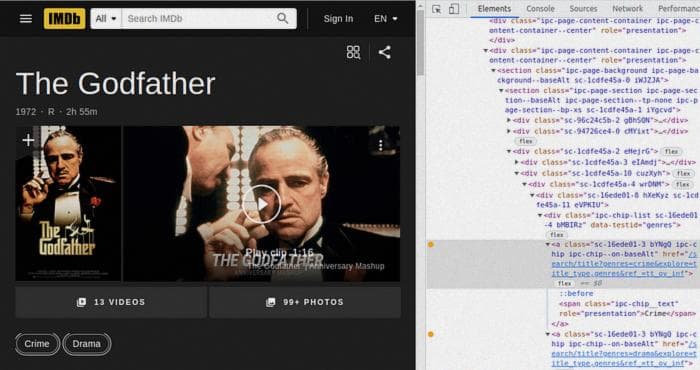Open the IMDb hamburger menu

pos(26,19)
